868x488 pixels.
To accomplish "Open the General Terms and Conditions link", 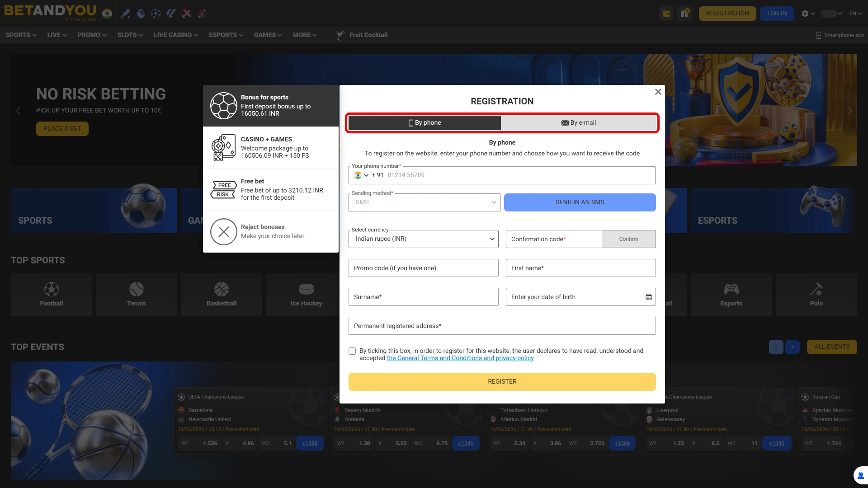I will (460, 358).
